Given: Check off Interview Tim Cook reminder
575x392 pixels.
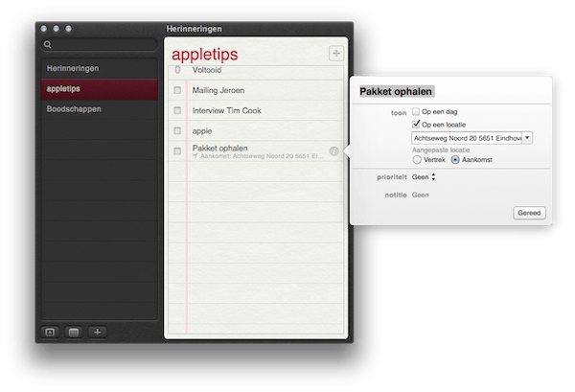Looking at the screenshot, I should pos(177,110).
